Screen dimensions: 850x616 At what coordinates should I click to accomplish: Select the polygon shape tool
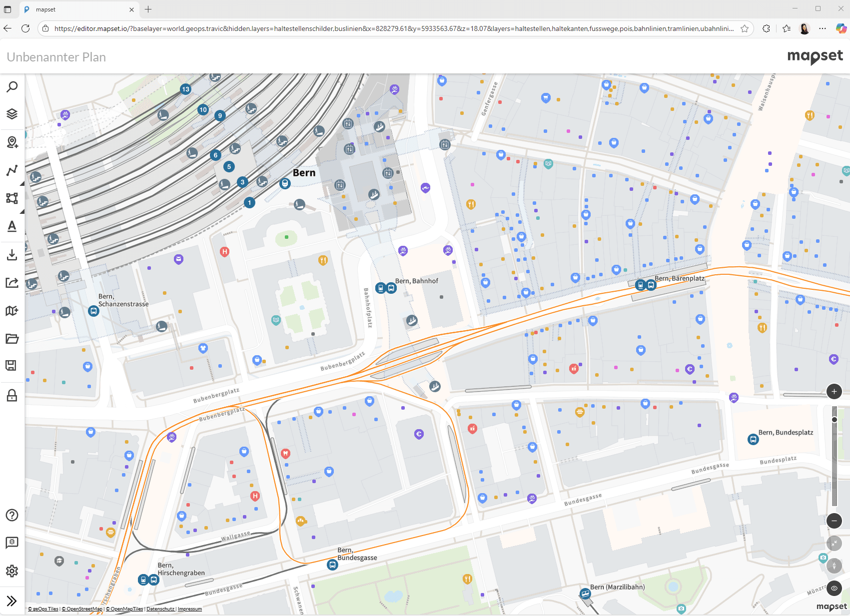12,198
